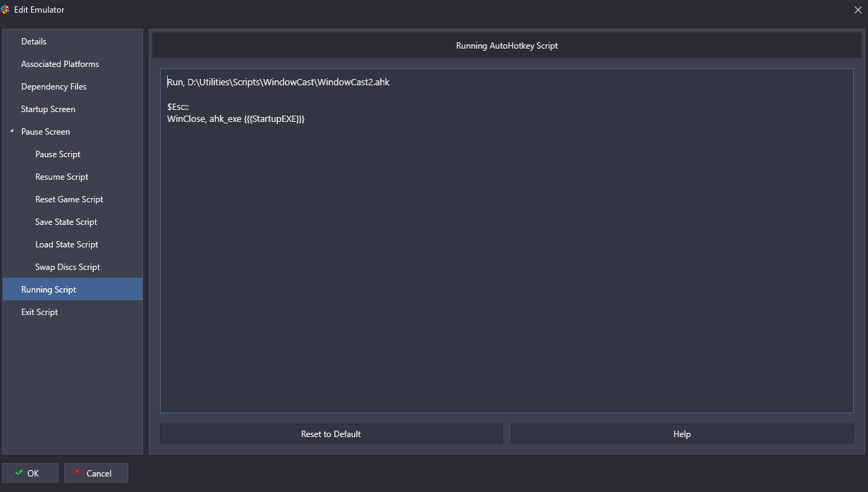Image resolution: width=868 pixels, height=492 pixels.
Task: Click the Cancel button
Action: click(96, 473)
